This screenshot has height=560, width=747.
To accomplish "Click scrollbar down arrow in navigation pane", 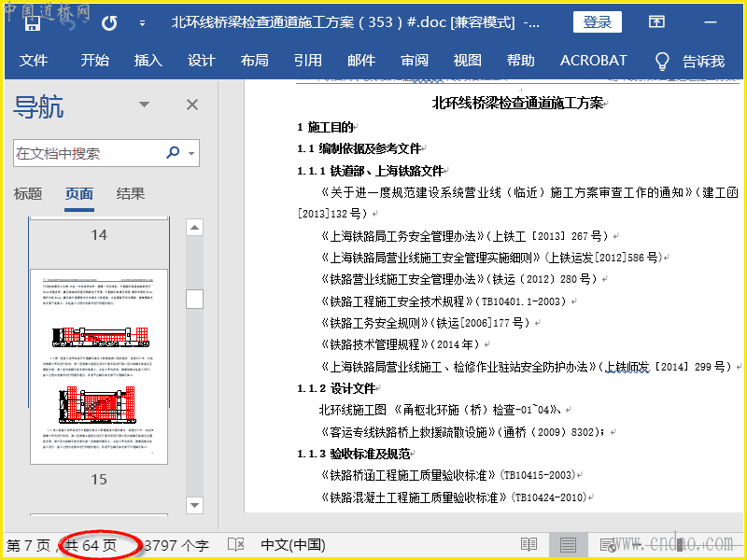I will (x=194, y=505).
